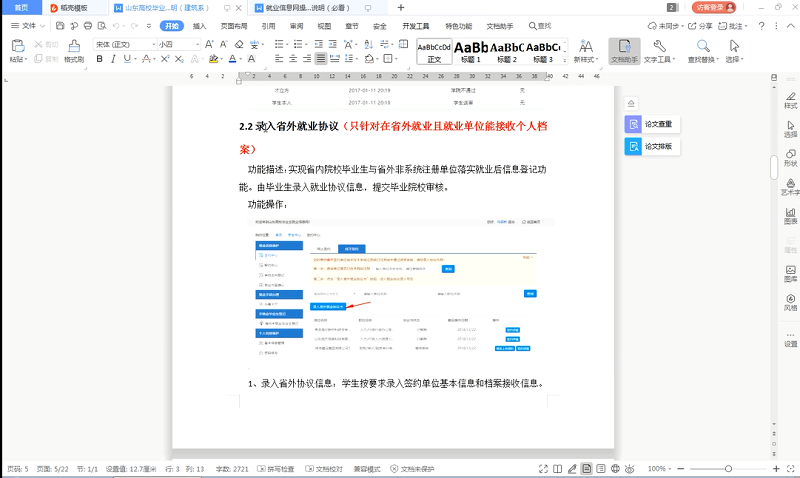This screenshot has height=478, width=800.
Task: Click the 访客登录 login button
Action: pyautogui.click(x=713, y=7)
